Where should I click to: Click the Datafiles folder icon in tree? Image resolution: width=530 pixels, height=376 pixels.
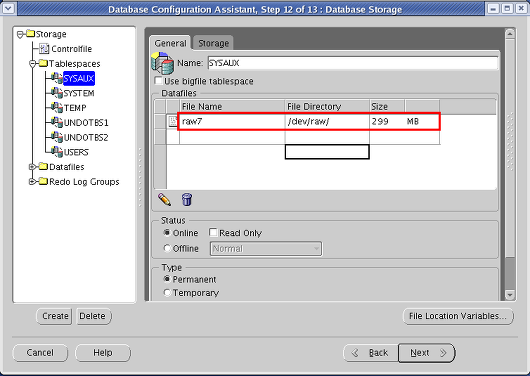coord(43,166)
